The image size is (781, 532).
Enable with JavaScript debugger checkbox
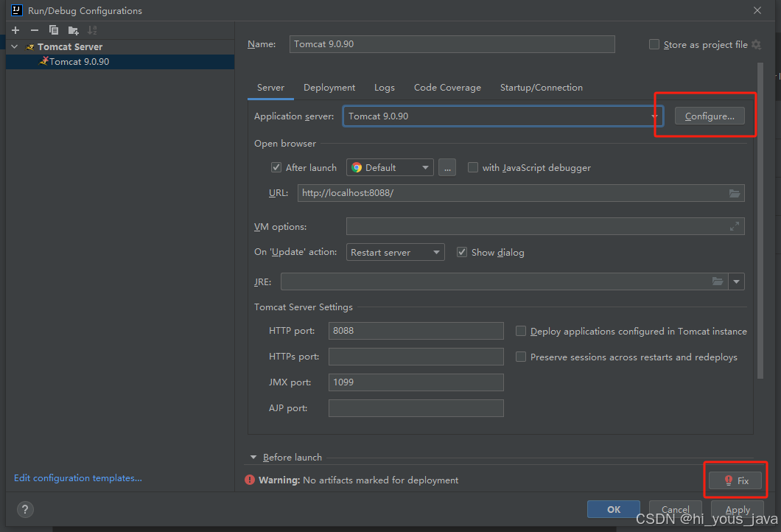[473, 167]
